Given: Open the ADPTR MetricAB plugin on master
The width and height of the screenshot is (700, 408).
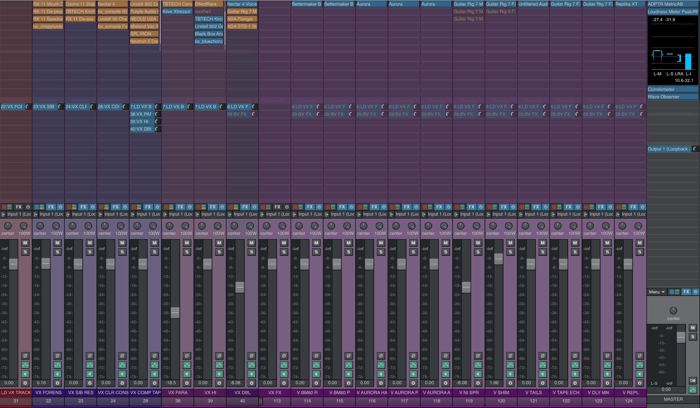Looking at the screenshot, I should [673, 4].
